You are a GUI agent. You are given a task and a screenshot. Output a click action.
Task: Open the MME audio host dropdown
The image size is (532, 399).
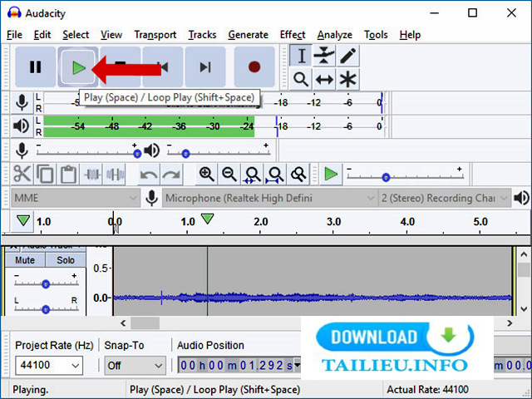point(76,198)
